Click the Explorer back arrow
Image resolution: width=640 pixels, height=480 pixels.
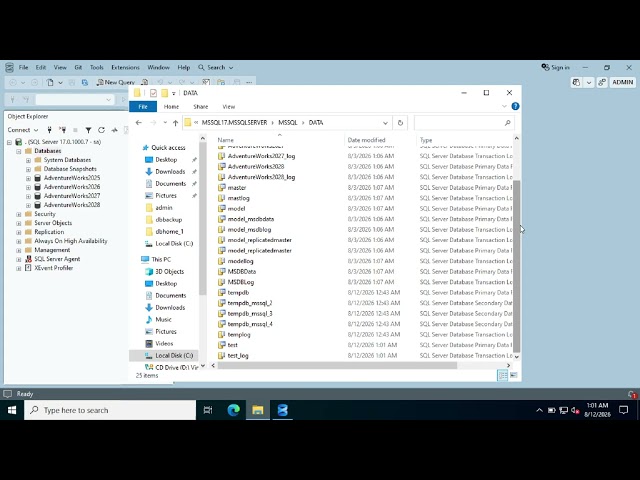point(139,122)
